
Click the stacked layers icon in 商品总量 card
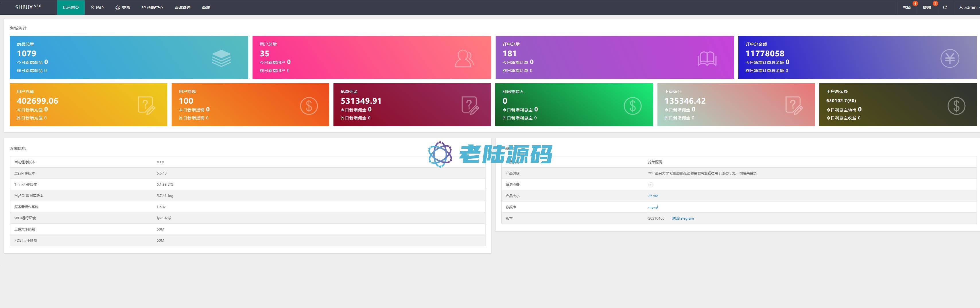click(x=221, y=58)
